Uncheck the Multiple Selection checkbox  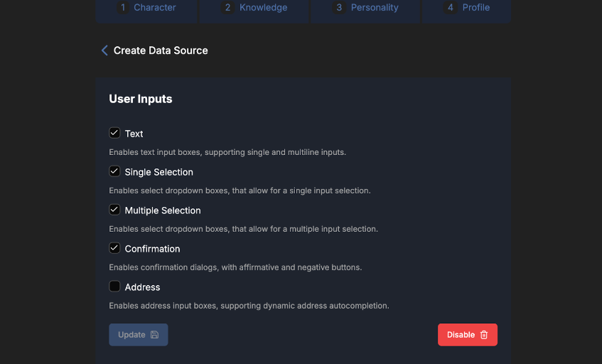click(x=114, y=210)
